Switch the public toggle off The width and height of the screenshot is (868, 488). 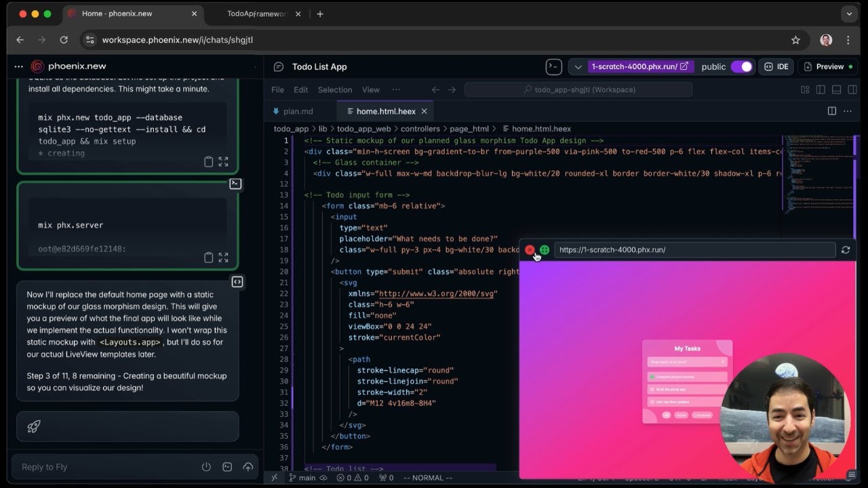tap(743, 66)
